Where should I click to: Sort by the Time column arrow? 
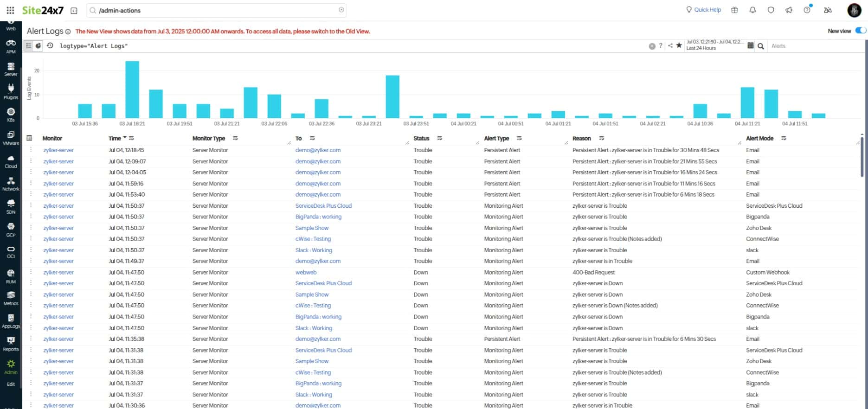pos(125,138)
